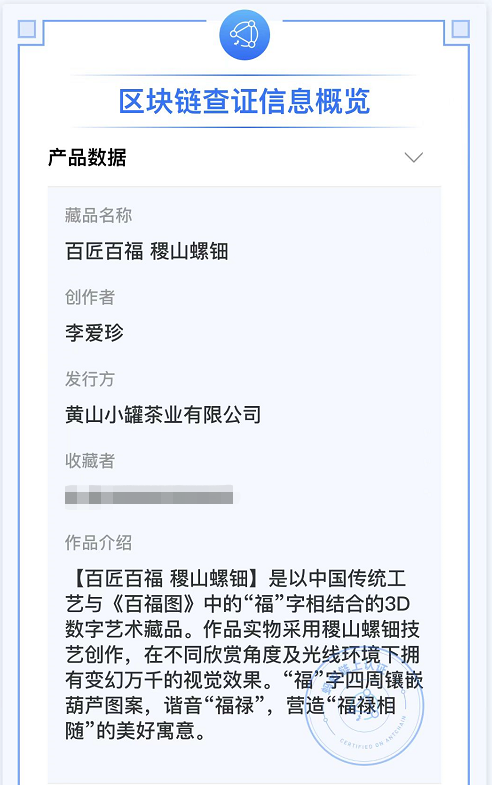Click the artwork description paragraph

click(244, 655)
